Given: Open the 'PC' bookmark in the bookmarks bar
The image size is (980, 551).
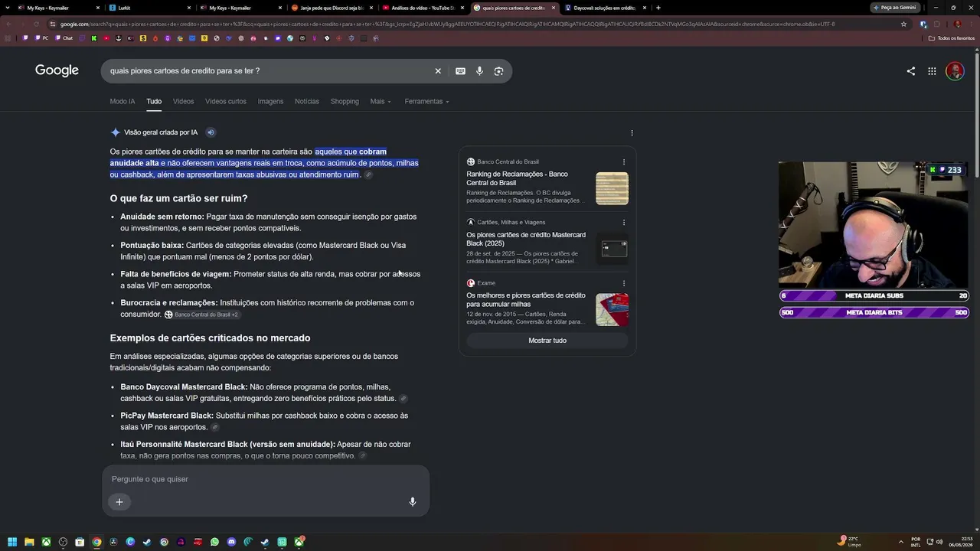Looking at the screenshot, I should pos(41,38).
